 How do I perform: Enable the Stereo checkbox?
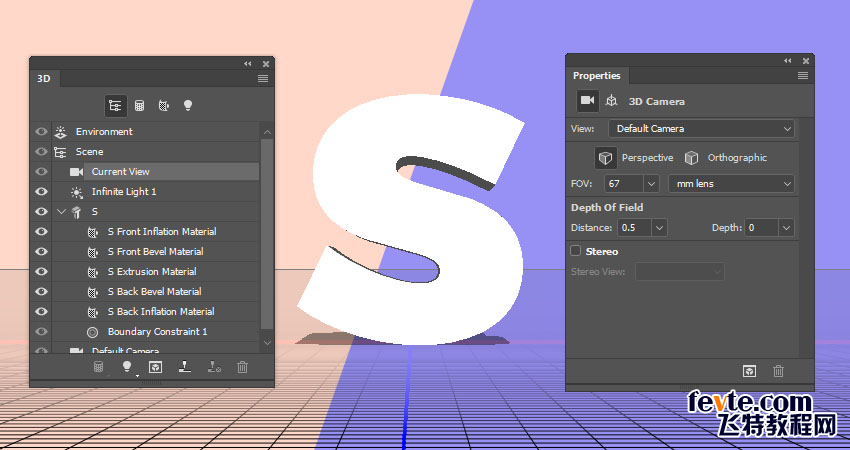[x=576, y=251]
